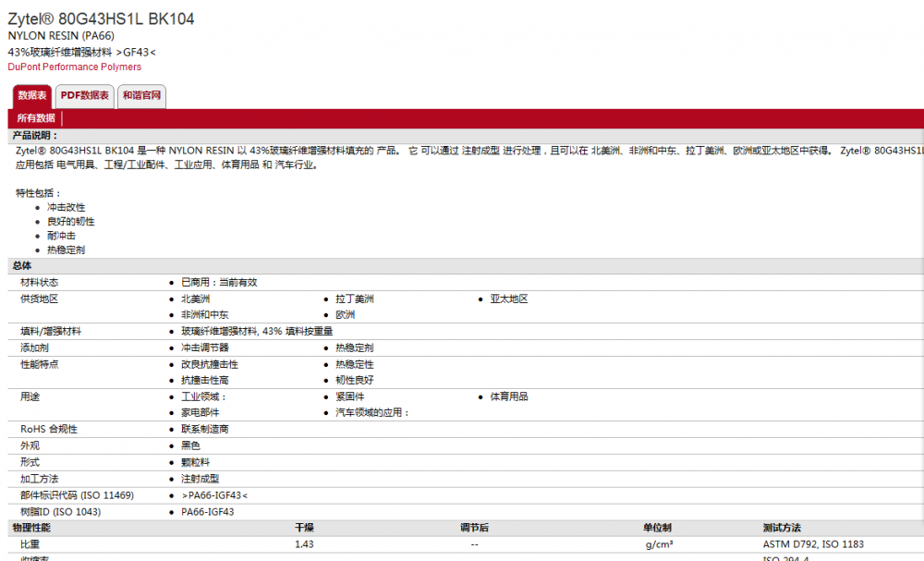Image resolution: width=924 pixels, height=561 pixels.
Task: Click the 黑色 appearance value
Action: point(190,445)
